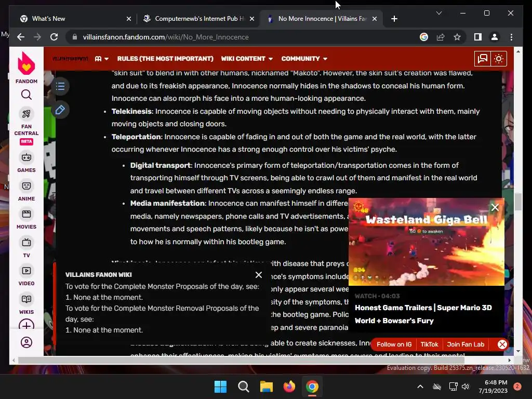The height and width of the screenshot is (399, 532).
Task: Close the Computernewb's Internet Pub tab
Action: pos(252,19)
